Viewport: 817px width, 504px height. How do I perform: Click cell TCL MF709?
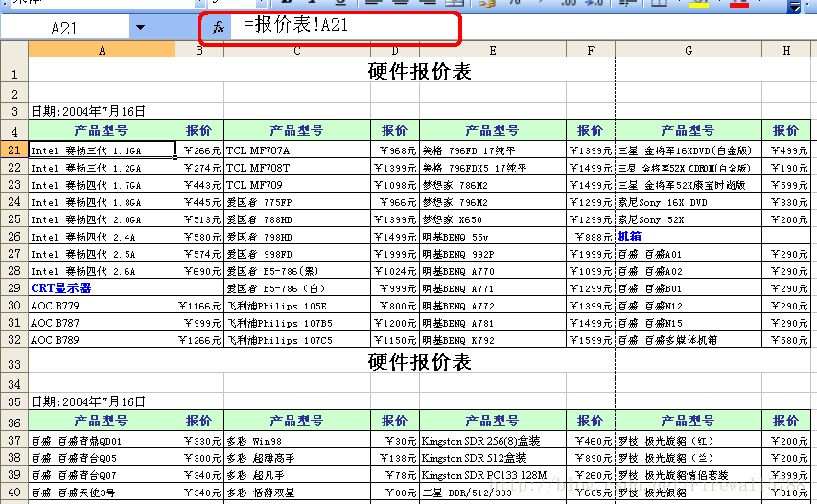coord(297,185)
